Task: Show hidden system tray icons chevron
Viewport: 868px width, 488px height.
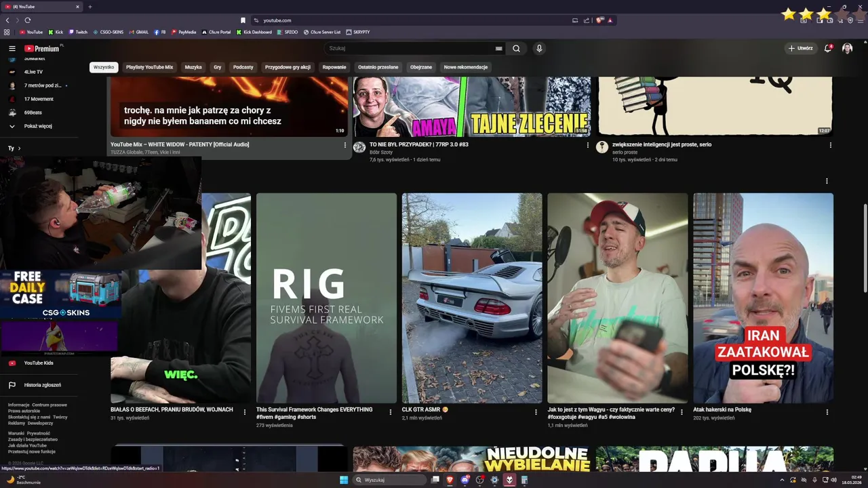Action: click(x=782, y=480)
